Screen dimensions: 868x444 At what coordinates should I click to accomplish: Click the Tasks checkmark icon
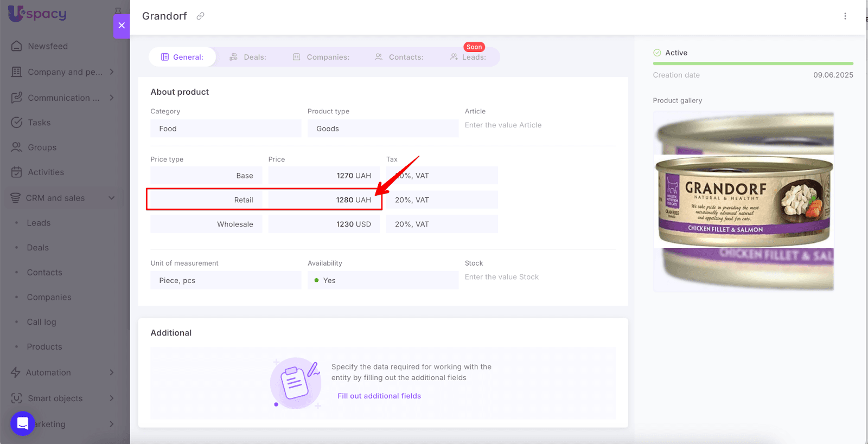coord(17,123)
